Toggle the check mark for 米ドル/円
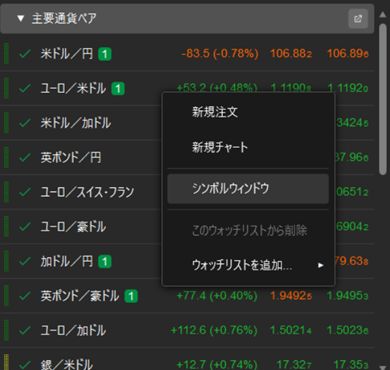390x370 pixels. (25, 53)
